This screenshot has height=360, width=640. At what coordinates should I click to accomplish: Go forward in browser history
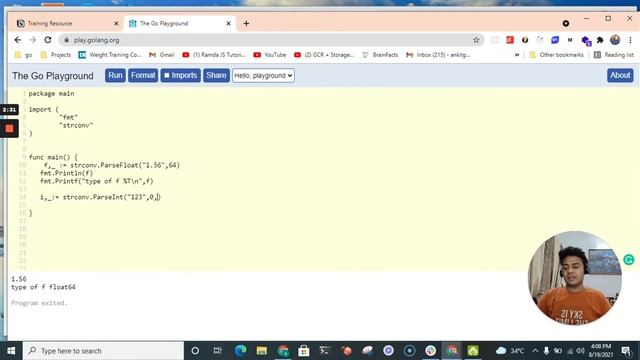(33, 40)
